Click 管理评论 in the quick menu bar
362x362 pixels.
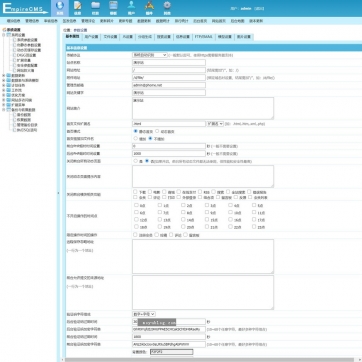(88, 21)
